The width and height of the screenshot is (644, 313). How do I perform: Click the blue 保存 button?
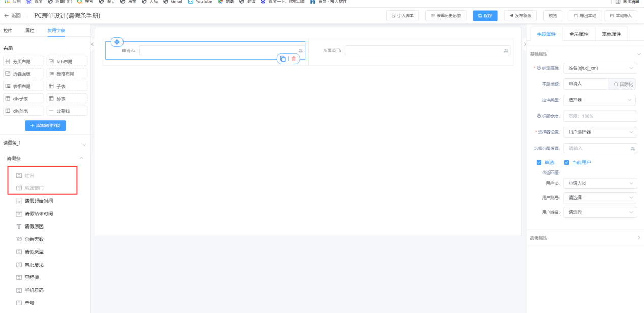coord(485,16)
